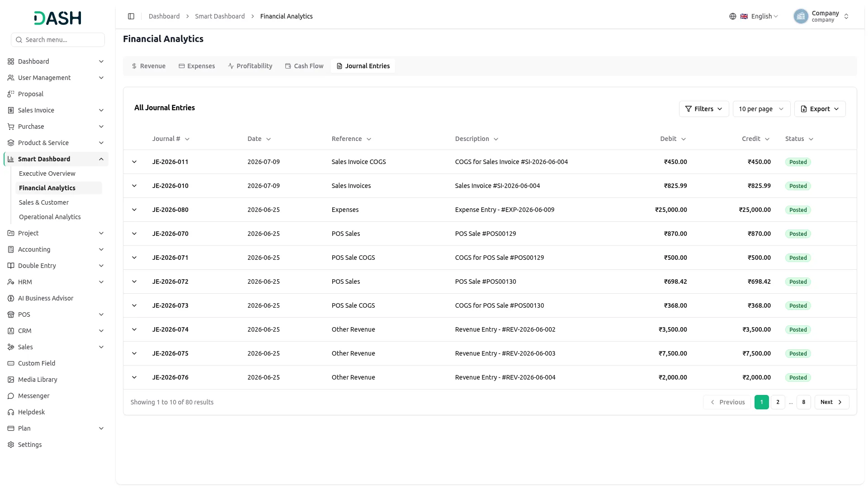This screenshot has width=868, height=488.
Task: Click the company avatar image
Action: pos(801,16)
